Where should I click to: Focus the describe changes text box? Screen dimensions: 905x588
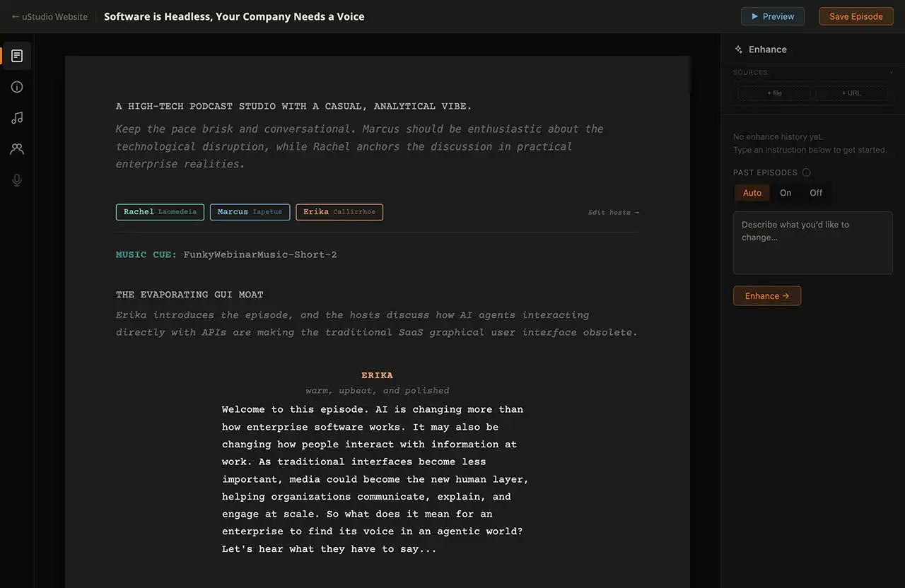coord(813,242)
